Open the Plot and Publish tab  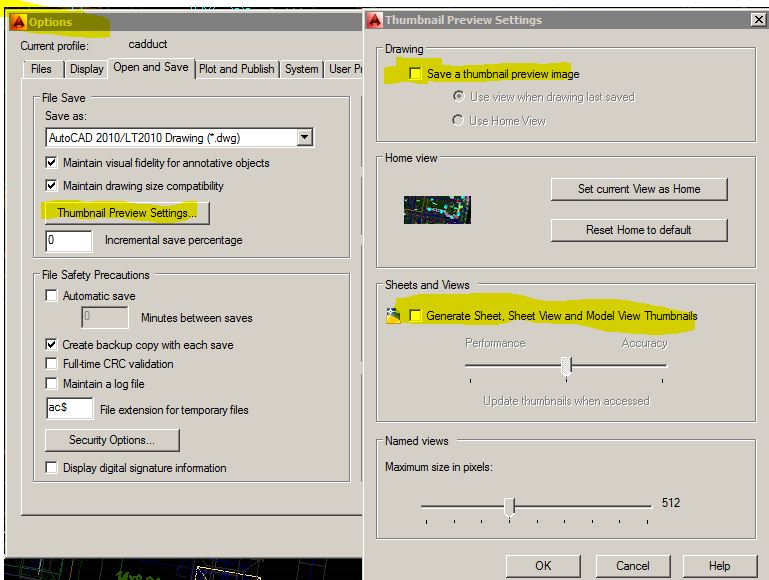click(237, 69)
